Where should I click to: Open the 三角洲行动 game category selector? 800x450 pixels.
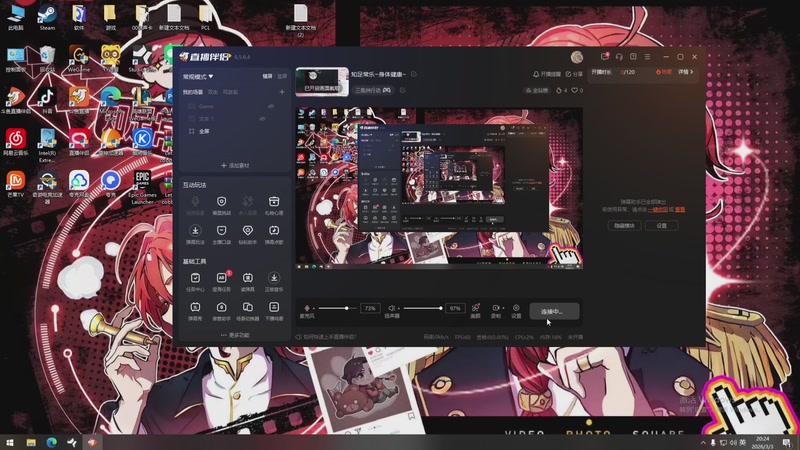coord(373,90)
